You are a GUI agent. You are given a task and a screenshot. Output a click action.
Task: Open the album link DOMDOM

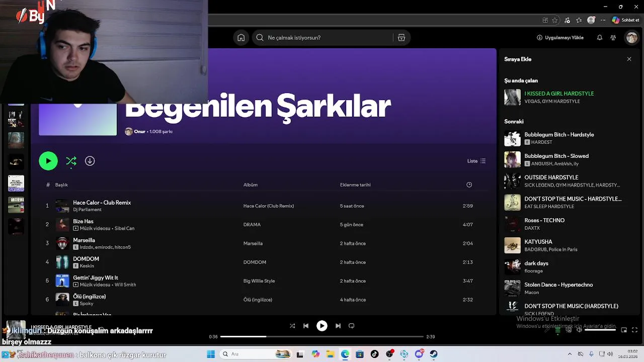pyautogui.click(x=255, y=262)
